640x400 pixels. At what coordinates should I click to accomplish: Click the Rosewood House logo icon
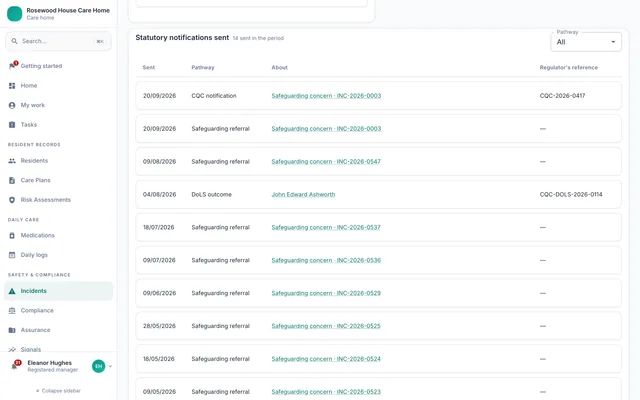coord(14,13)
